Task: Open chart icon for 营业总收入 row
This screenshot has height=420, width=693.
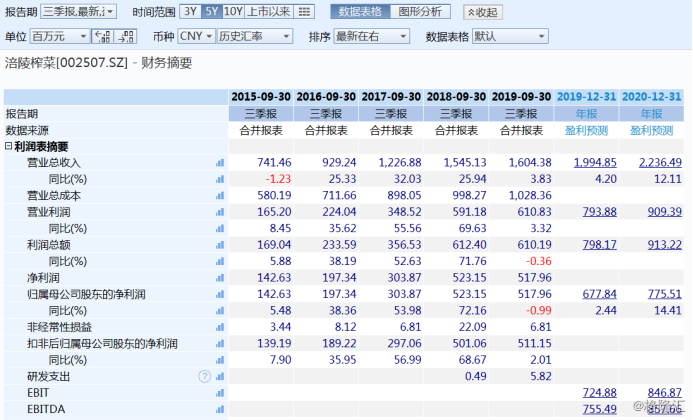Action: (220, 163)
